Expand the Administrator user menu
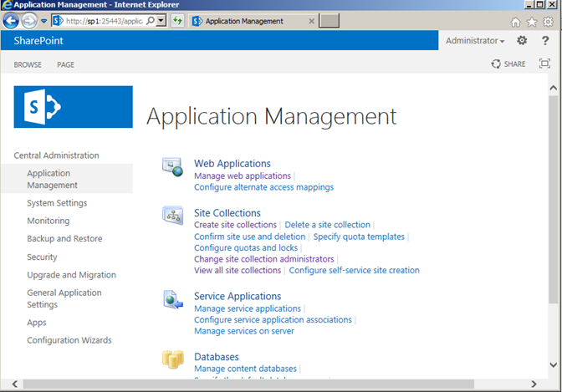The height and width of the screenshot is (392, 562). point(475,41)
